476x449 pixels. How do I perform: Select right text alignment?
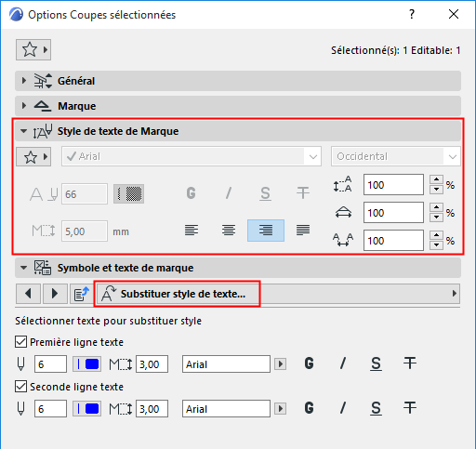click(x=266, y=231)
